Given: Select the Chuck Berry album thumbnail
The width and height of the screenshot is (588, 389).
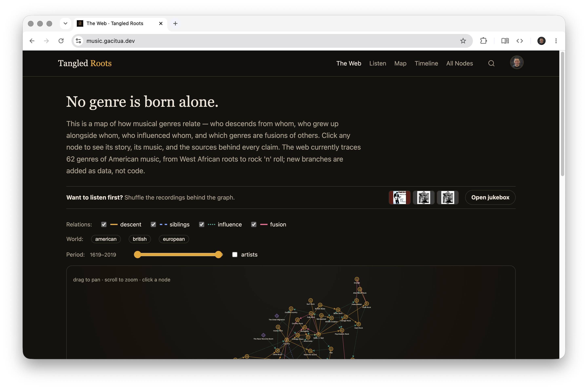Looking at the screenshot, I should 399,198.
